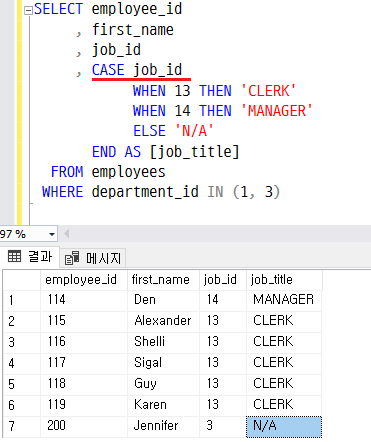
Task: Select result row number 3
Action: pyautogui.click(x=22, y=342)
